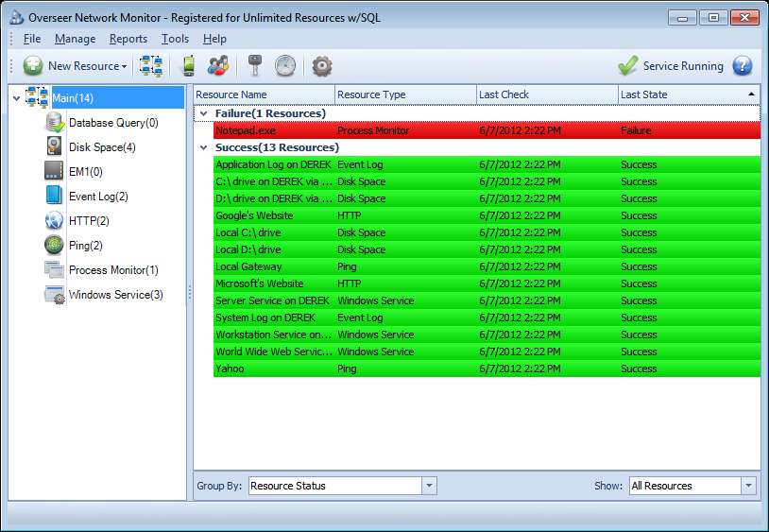This screenshot has width=769, height=532.
Task: Sort by Last Check column header
Action: tap(547, 94)
